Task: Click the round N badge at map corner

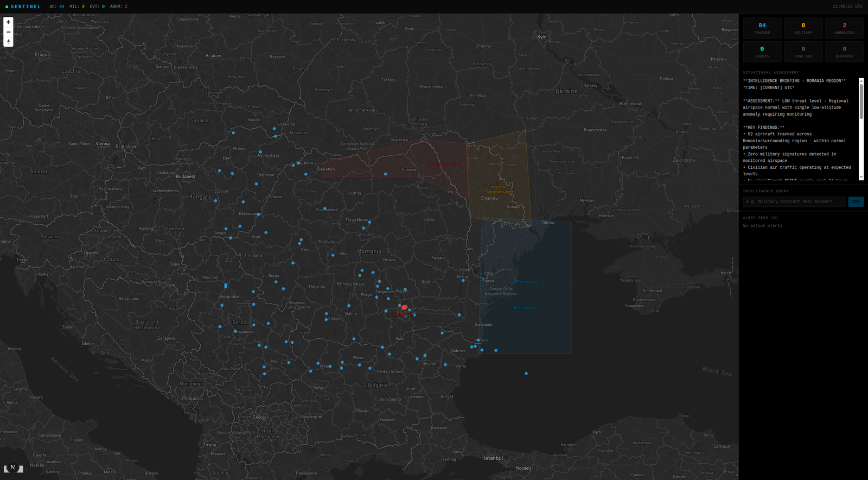Action: point(13,467)
